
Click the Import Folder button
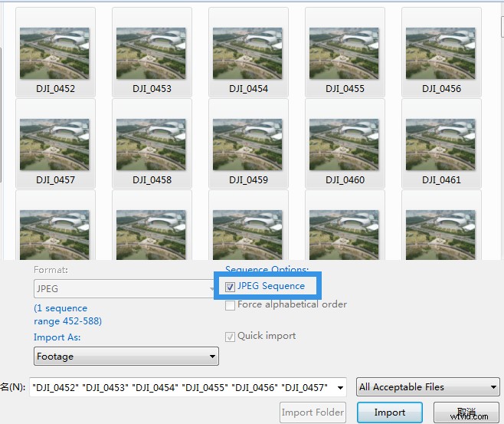click(x=313, y=412)
